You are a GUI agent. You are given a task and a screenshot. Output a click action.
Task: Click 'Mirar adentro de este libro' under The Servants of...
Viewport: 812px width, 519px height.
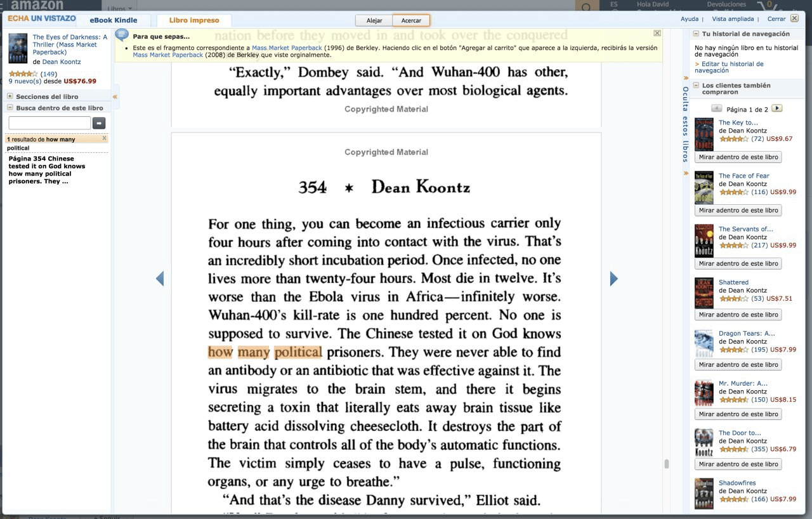point(738,263)
